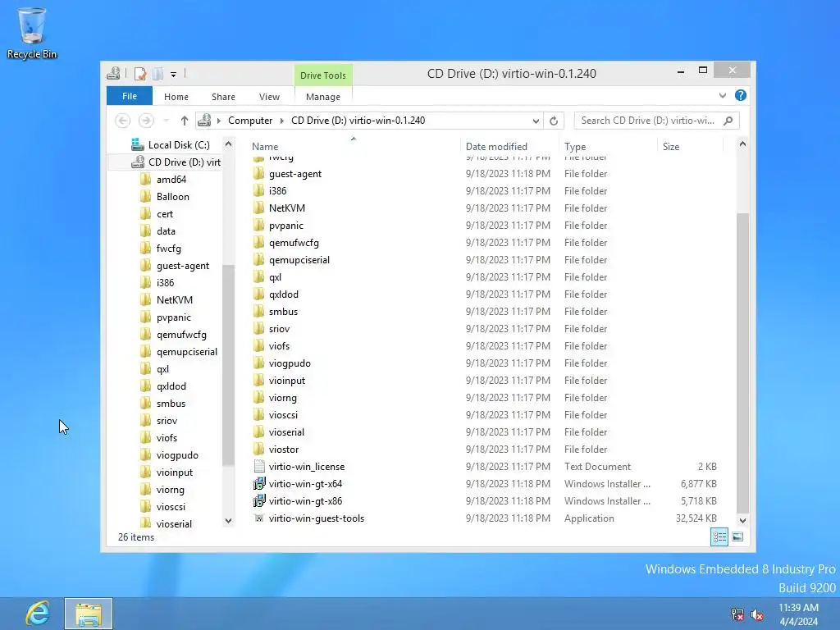
Task: Click the Back navigation arrow
Action: click(123, 121)
